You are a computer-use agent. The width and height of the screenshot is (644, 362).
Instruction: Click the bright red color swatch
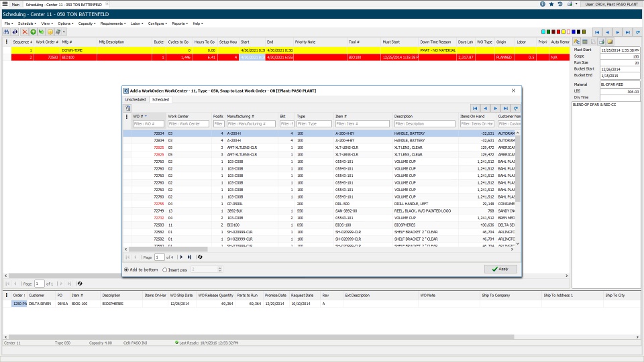(558, 32)
